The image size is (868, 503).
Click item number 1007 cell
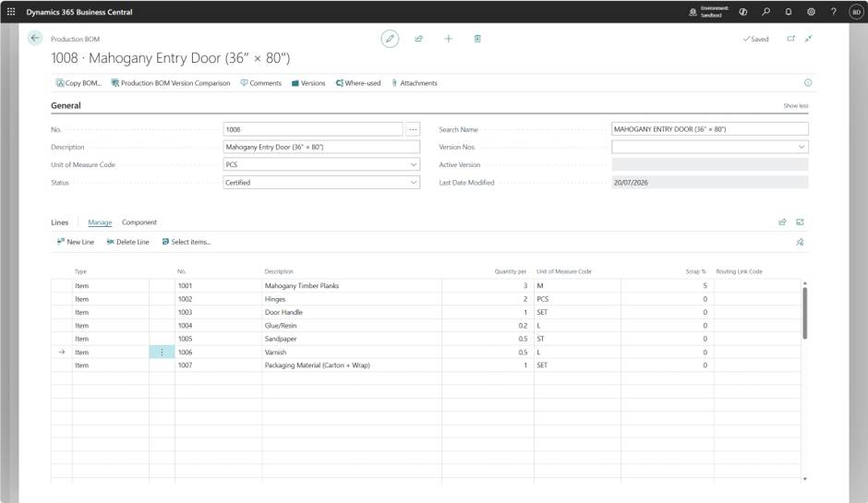pyautogui.click(x=218, y=365)
